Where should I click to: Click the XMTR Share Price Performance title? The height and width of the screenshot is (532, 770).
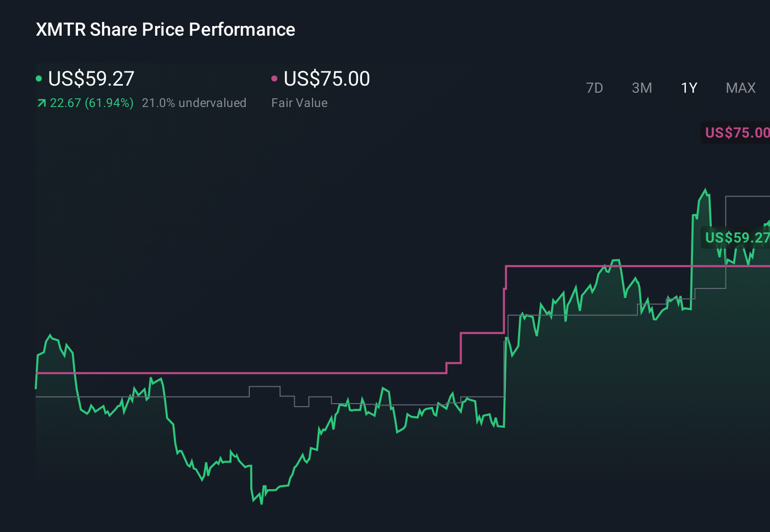pos(165,30)
